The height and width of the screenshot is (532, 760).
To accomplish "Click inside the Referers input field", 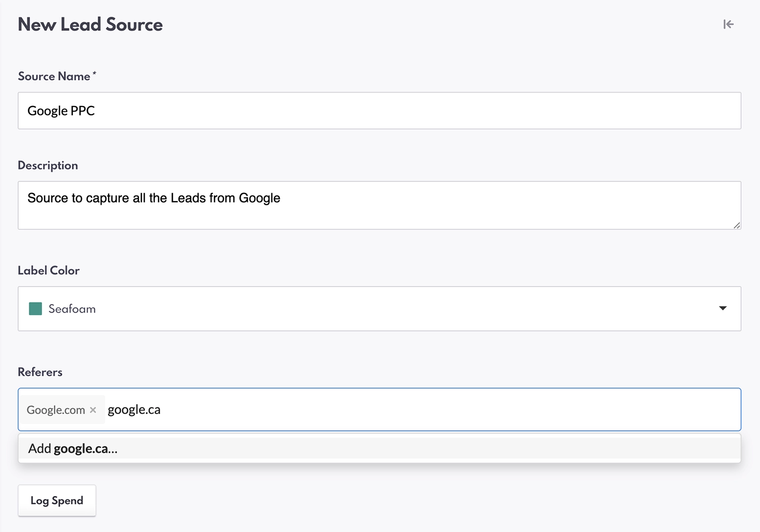I will click(x=355, y=409).
